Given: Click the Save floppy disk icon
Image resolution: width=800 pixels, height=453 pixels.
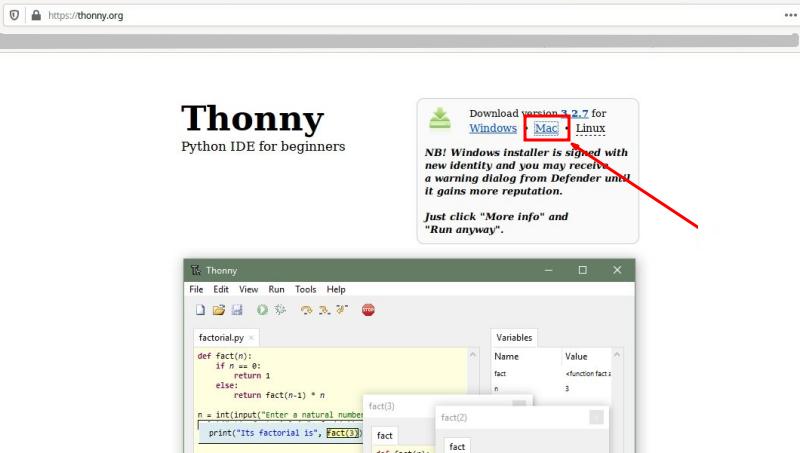Looking at the screenshot, I should (x=237, y=310).
